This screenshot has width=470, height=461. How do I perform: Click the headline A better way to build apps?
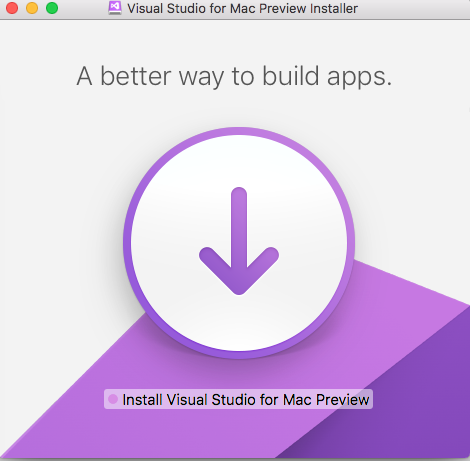[x=234, y=77]
